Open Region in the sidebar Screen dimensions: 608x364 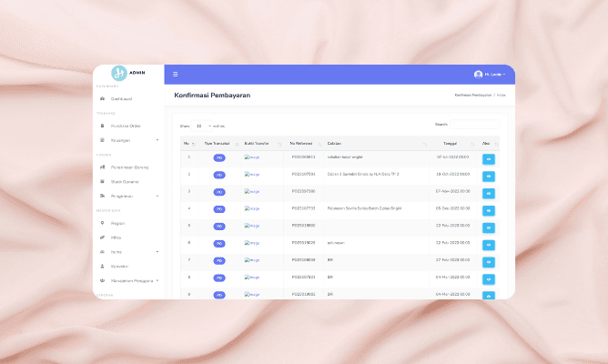[117, 223]
